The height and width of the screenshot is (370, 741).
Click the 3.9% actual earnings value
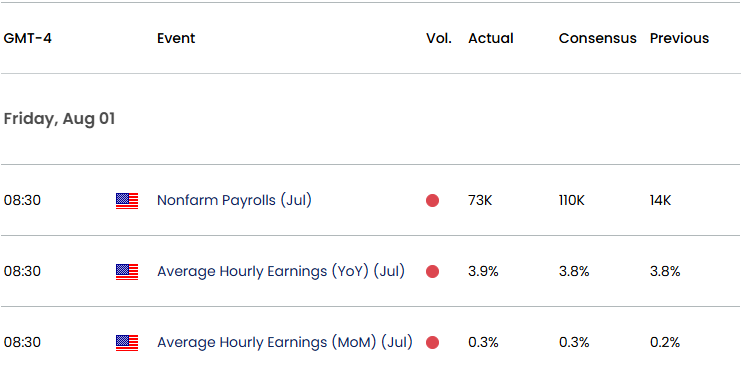[x=483, y=272]
